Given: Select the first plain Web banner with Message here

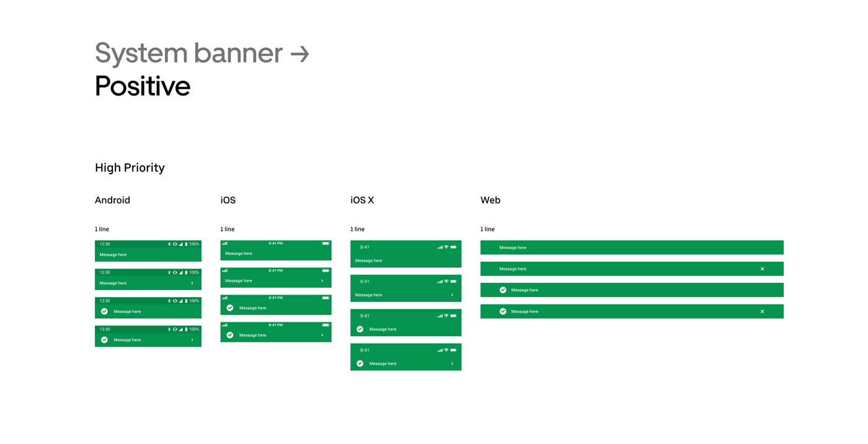Looking at the screenshot, I should tap(632, 247).
